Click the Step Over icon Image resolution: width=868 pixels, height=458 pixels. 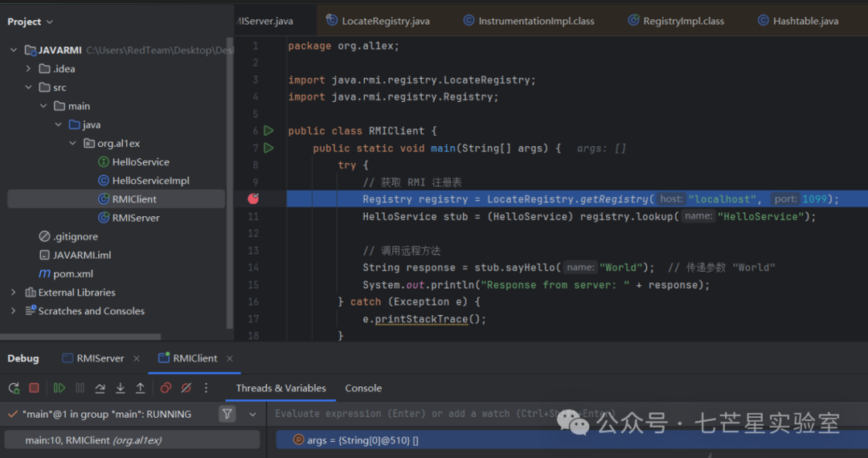coord(100,388)
